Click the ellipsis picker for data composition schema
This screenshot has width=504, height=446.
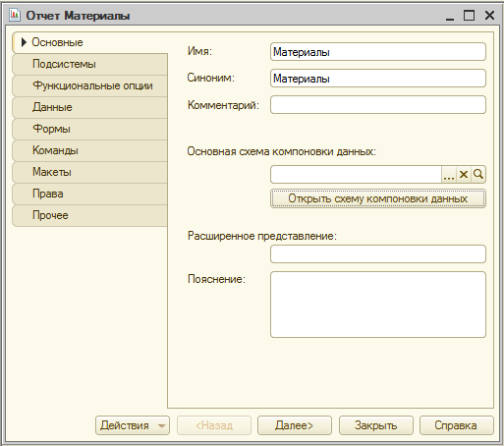(449, 175)
